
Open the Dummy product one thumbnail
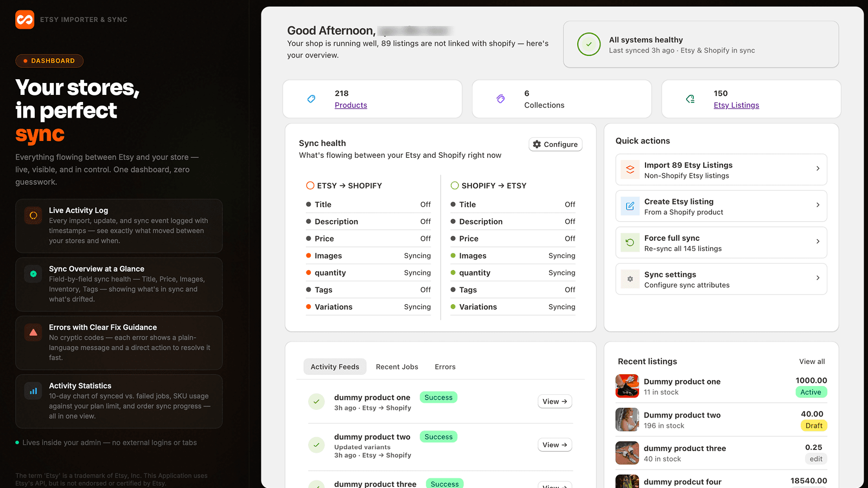pyautogui.click(x=627, y=386)
